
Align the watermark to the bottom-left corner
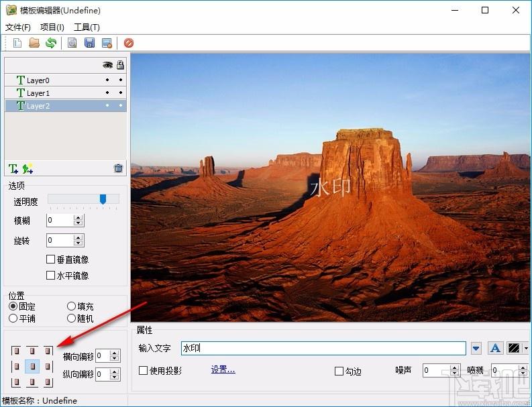coord(16,382)
